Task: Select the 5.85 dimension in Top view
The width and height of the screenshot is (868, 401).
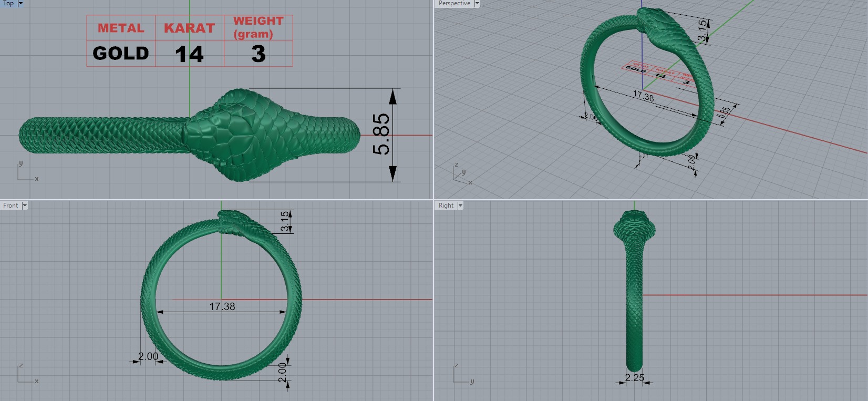Action: point(382,135)
